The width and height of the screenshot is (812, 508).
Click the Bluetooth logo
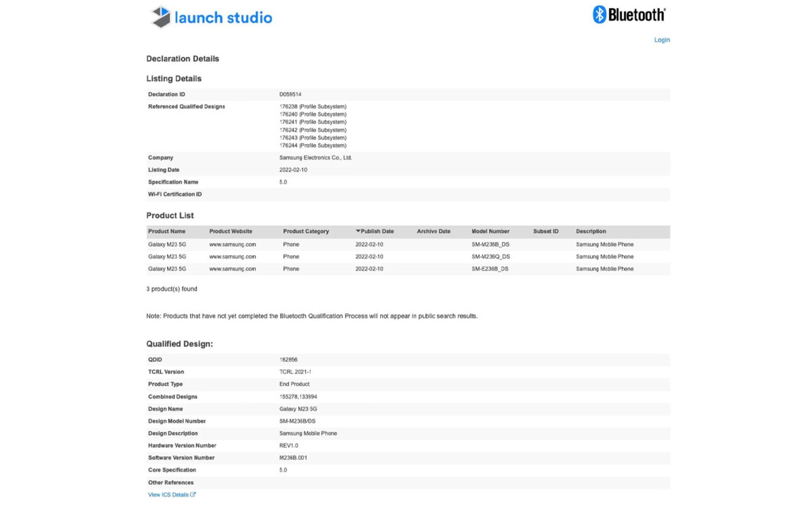(629, 15)
